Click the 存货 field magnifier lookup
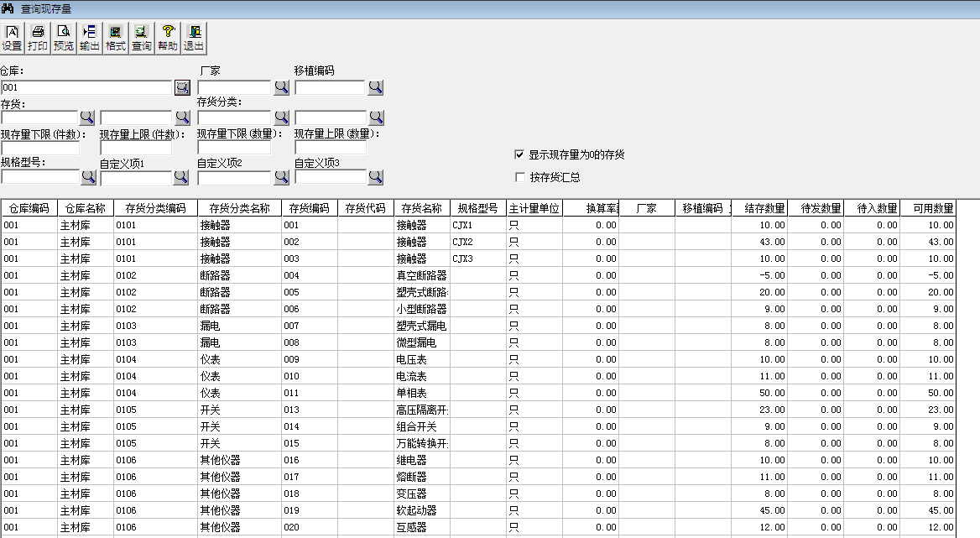This screenshot has height=538, width=980. [x=86, y=118]
